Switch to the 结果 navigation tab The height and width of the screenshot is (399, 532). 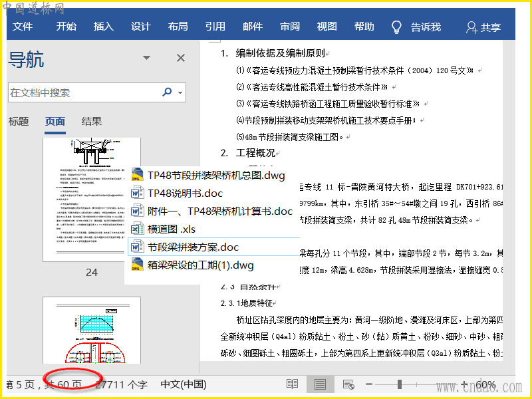click(x=92, y=121)
